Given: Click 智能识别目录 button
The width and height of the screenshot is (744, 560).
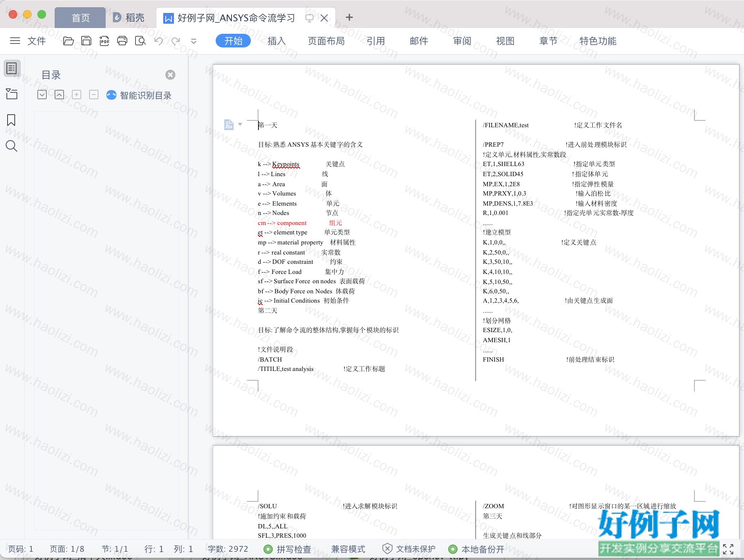Looking at the screenshot, I should tap(139, 95).
